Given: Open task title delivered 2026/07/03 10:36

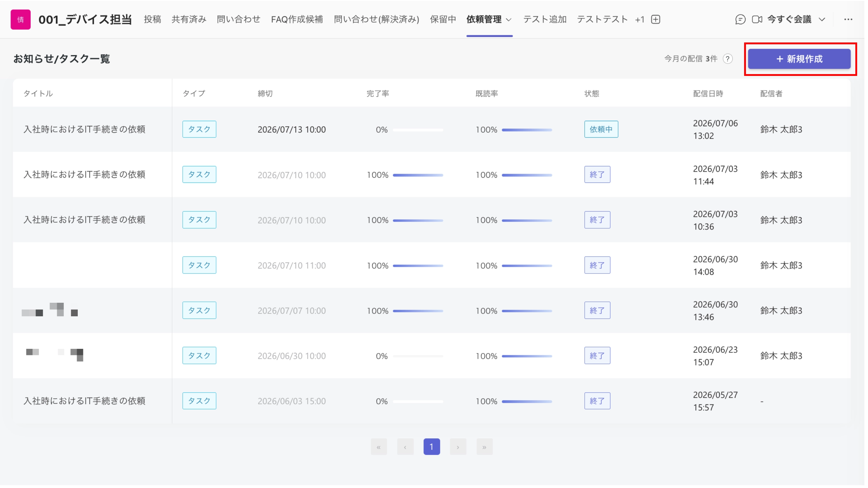Looking at the screenshot, I should (x=84, y=220).
